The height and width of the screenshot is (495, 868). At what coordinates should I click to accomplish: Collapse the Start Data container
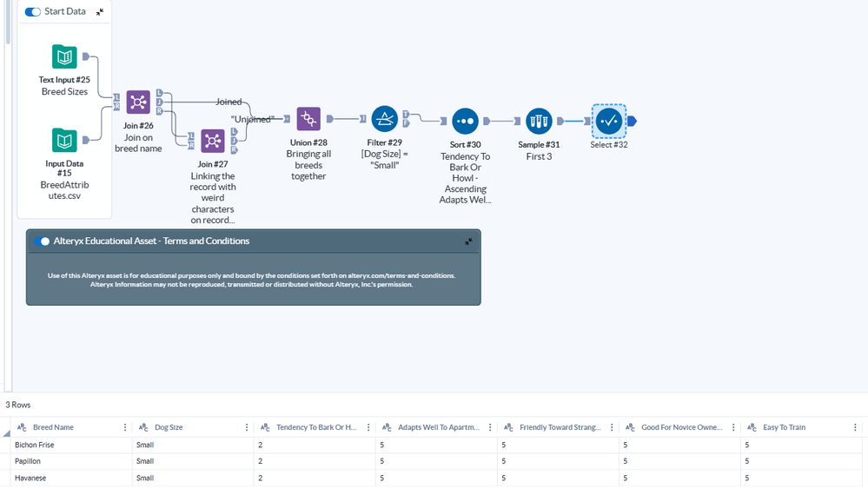point(100,11)
